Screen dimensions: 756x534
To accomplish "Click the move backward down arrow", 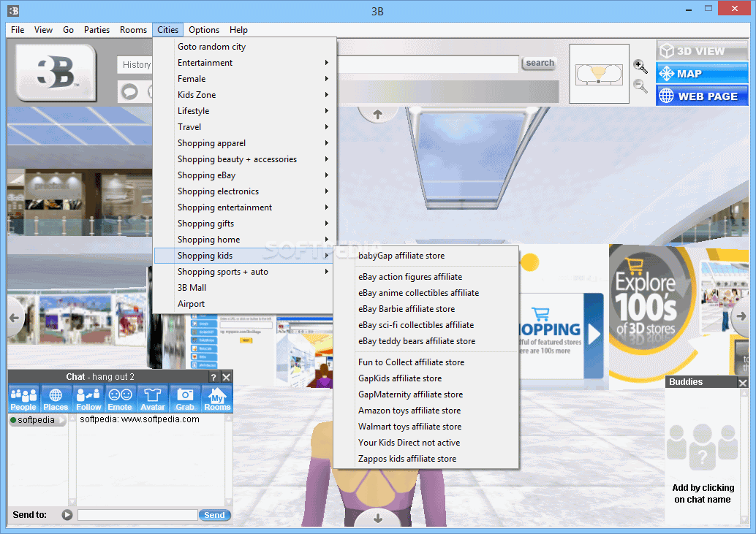I will click(377, 518).
